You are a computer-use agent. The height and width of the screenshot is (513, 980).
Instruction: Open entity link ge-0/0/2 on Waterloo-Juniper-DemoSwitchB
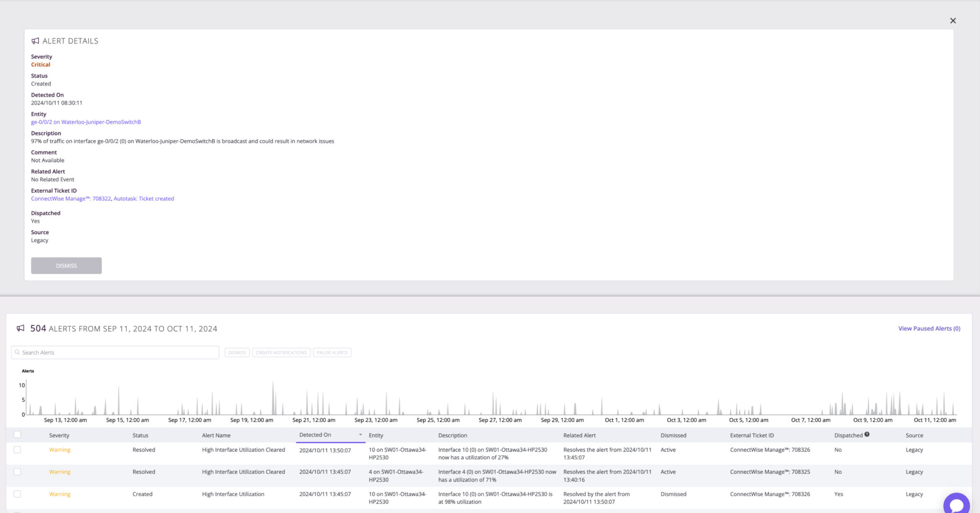pyautogui.click(x=85, y=122)
